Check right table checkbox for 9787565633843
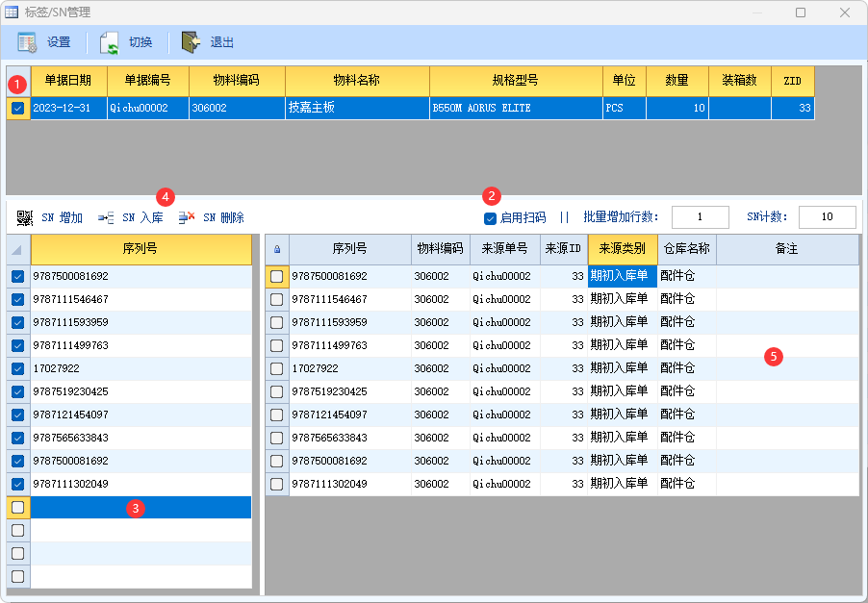This screenshot has height=603, width=868. point(277,439)
